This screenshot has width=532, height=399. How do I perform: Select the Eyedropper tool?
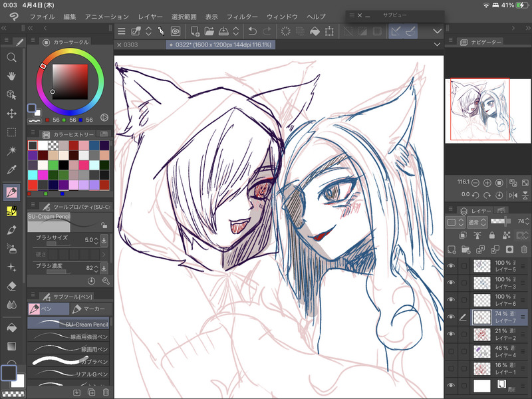click(x=11, y=169)
